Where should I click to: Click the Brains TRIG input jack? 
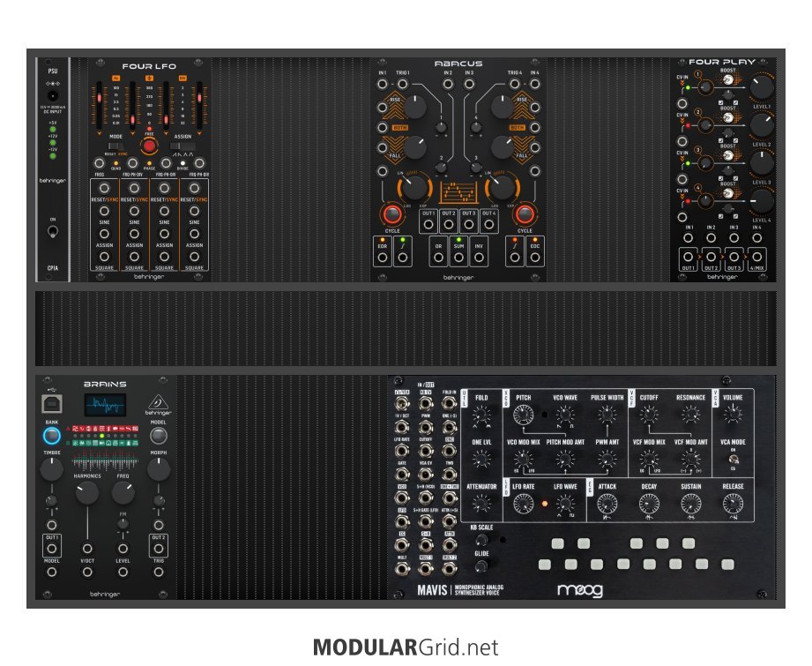(x=159, y=572)
